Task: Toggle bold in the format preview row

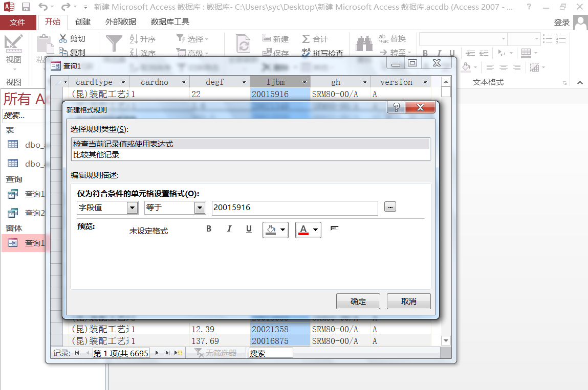Action: (209, 229)
